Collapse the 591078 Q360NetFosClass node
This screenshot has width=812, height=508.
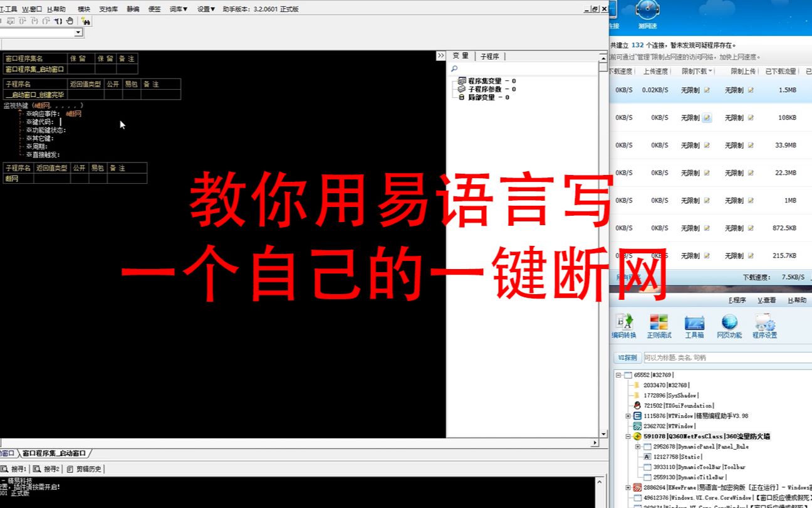point(628,437)
